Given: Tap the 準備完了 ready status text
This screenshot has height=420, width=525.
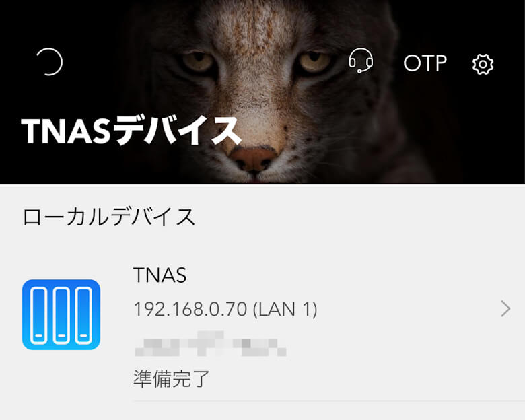Looking at the screenshot, I should point(172,378).
